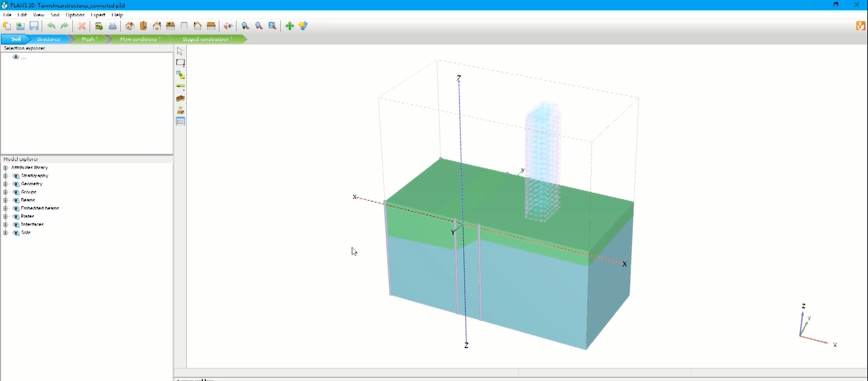Undo the last action via green arrow

point(51,26)
